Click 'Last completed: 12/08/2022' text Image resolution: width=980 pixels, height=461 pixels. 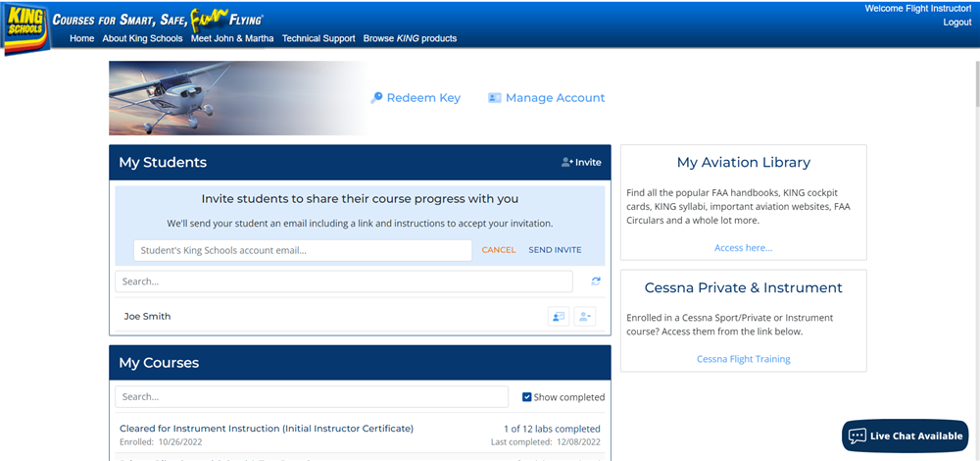(546, 442)
